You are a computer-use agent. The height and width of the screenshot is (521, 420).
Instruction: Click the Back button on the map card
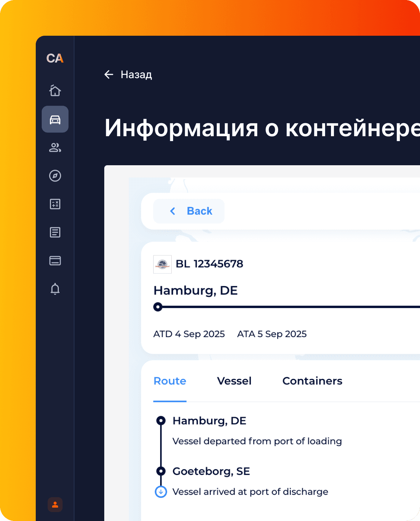(188, 211)
